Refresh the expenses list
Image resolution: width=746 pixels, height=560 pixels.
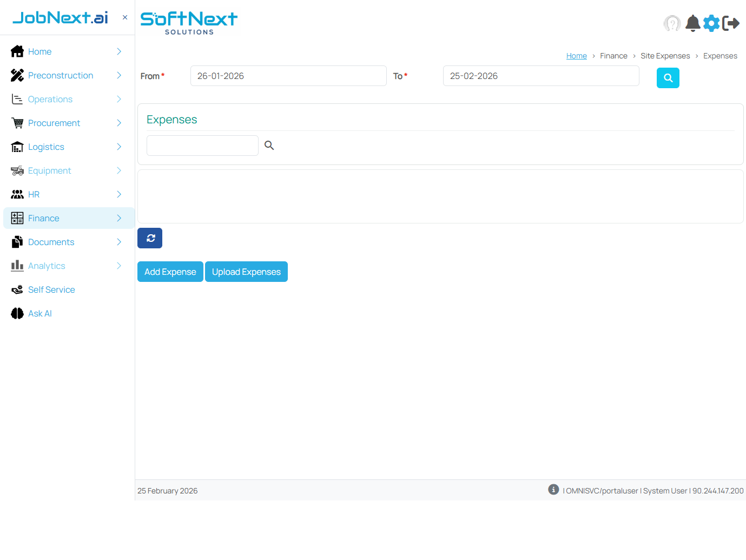(150, 238)
